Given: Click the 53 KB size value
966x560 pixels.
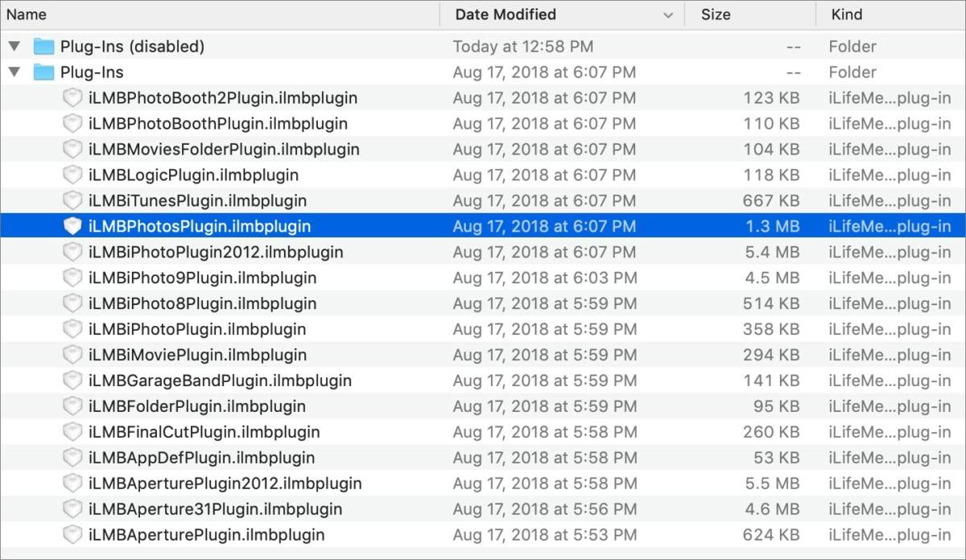Looking at the screenshot, I should tap(777, 458).
